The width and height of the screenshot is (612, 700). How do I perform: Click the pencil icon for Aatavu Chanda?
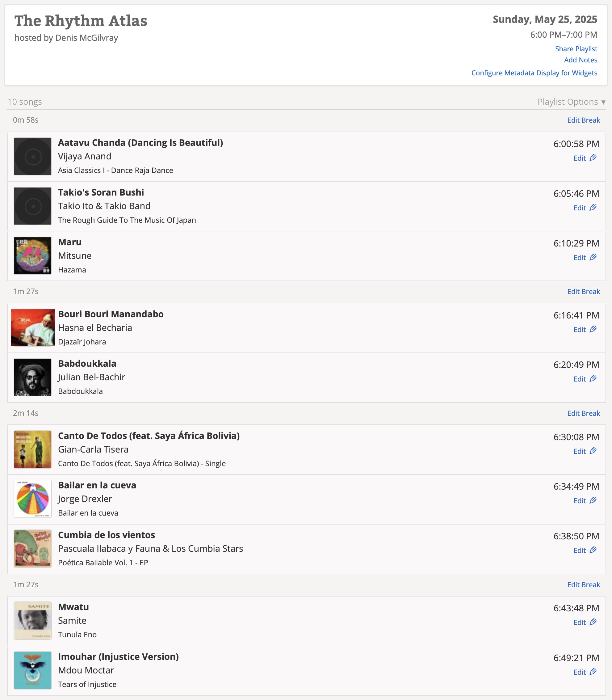[x=593, y=158]
